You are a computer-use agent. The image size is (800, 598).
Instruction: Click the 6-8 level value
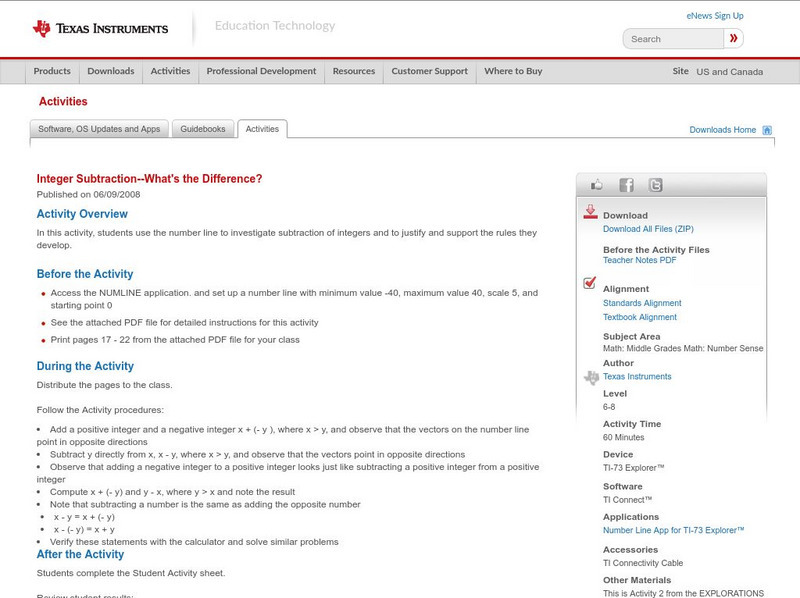pyautogui.click(x=609, y=407)
